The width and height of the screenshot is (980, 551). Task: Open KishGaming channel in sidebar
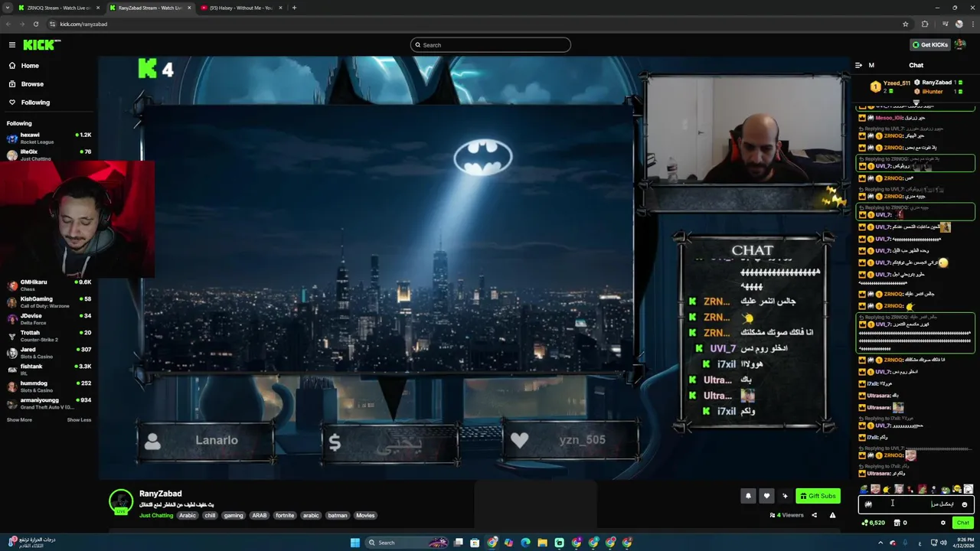coord(48,302)
